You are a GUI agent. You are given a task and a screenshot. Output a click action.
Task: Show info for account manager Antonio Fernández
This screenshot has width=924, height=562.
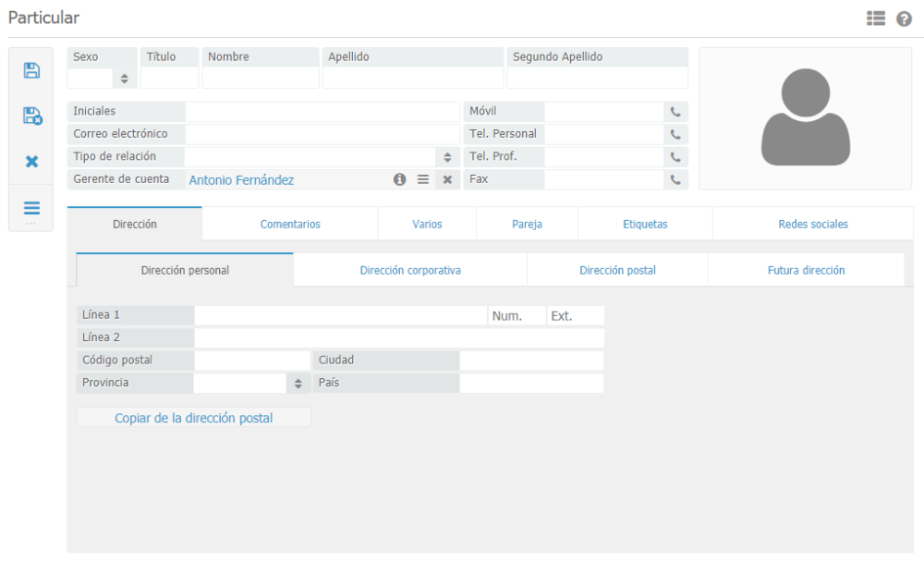pos(400,180)
